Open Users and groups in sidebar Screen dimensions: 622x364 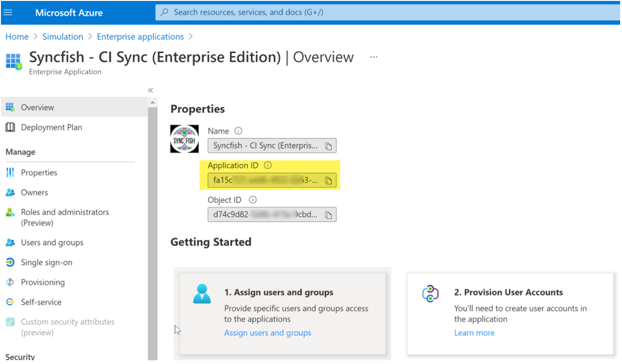pos(52,242)
